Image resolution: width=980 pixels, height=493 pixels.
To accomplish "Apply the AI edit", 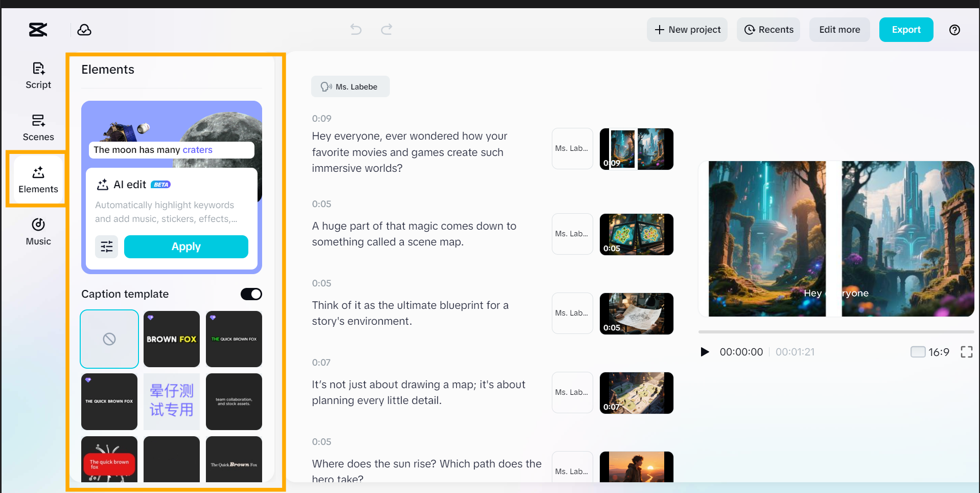I will point(186,247).
